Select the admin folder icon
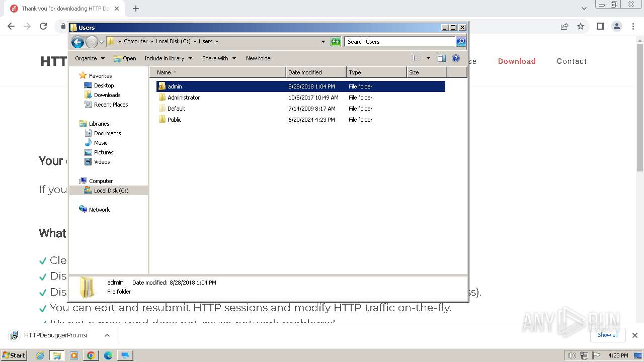 tap(162, 86)
